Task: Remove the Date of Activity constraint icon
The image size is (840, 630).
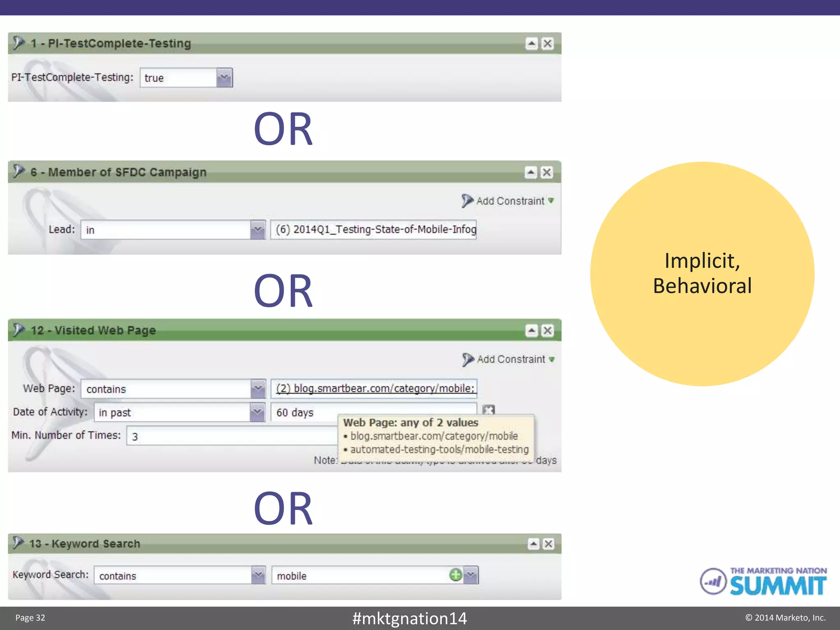Action: (488, 410)
